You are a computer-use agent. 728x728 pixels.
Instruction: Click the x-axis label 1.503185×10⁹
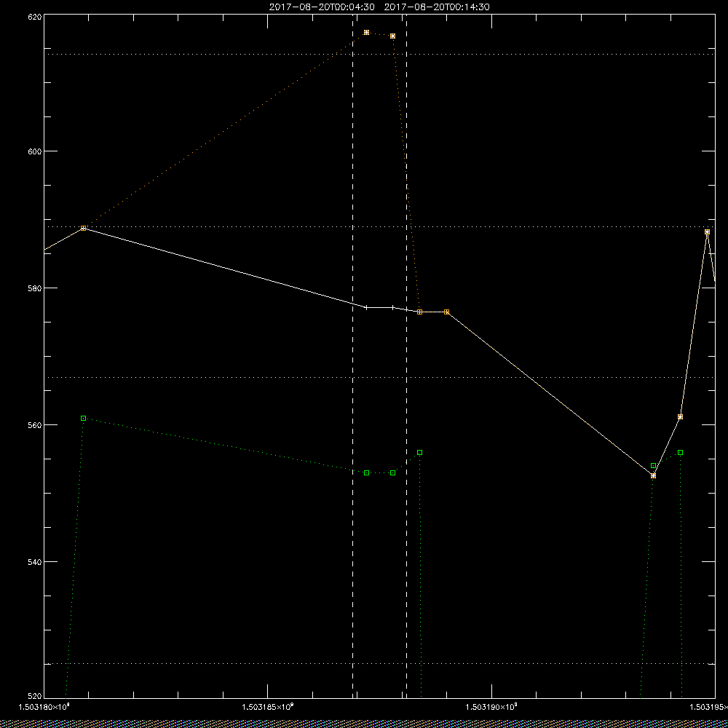pos(269,707)
